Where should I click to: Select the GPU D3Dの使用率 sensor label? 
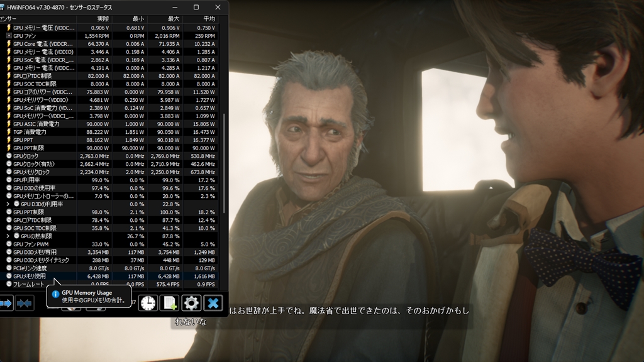point(34,188)
